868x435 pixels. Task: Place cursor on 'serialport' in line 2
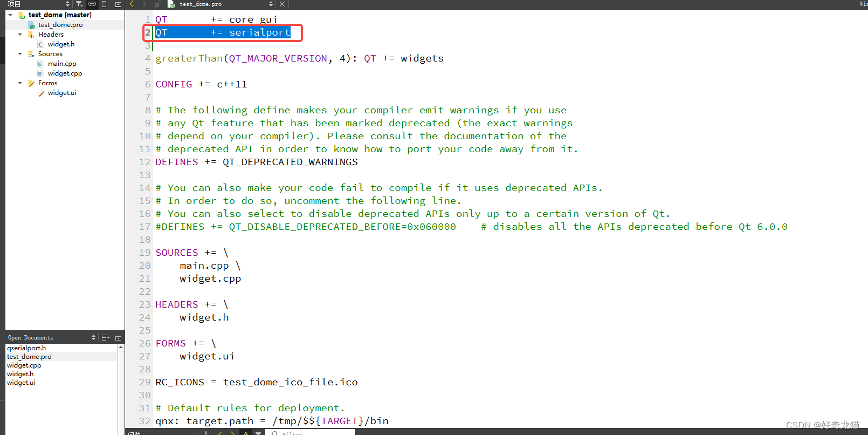260,32
